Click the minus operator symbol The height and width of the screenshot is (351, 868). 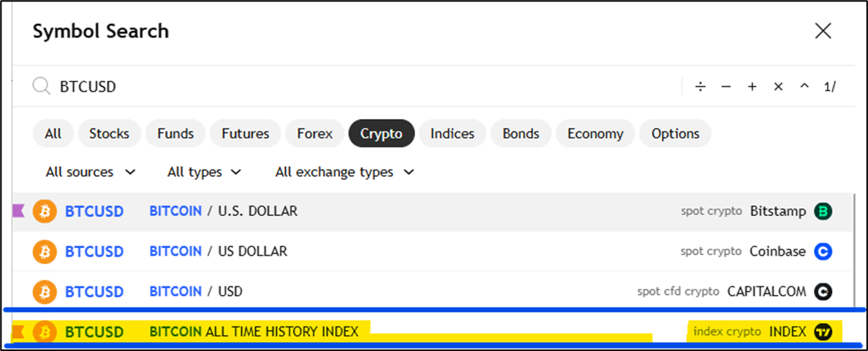coord(726,87)
